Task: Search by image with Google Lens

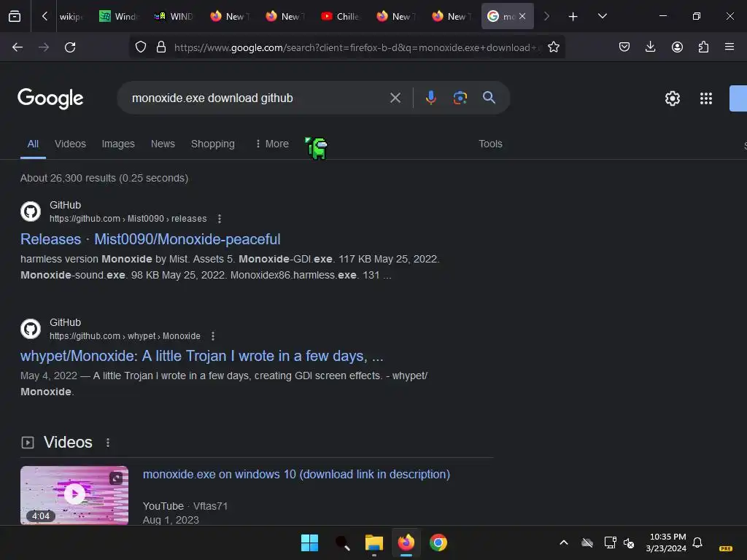Action: 460,98
